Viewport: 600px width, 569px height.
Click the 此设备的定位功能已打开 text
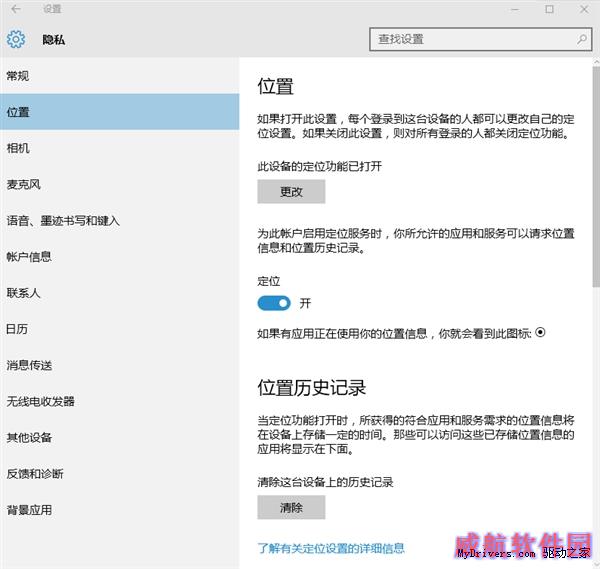click(320, 166)
